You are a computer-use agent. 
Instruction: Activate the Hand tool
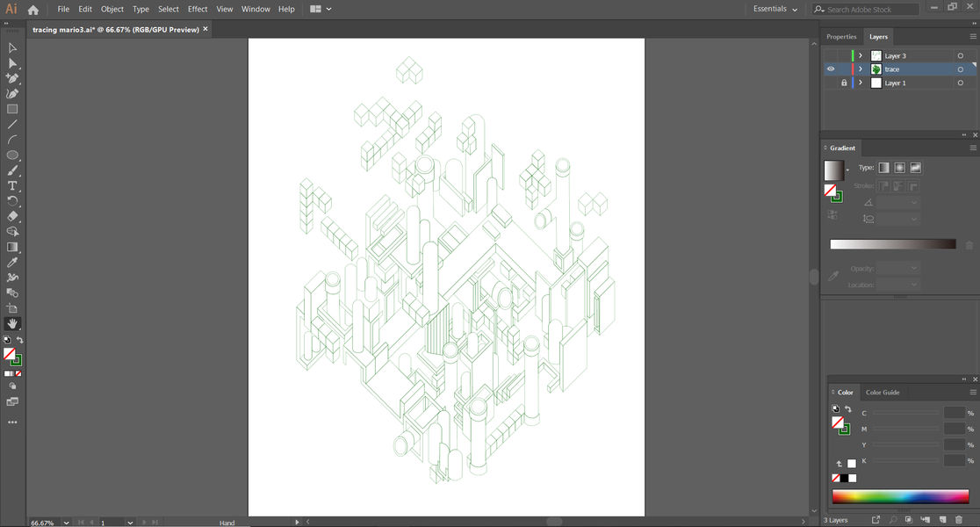coord(12,323)
